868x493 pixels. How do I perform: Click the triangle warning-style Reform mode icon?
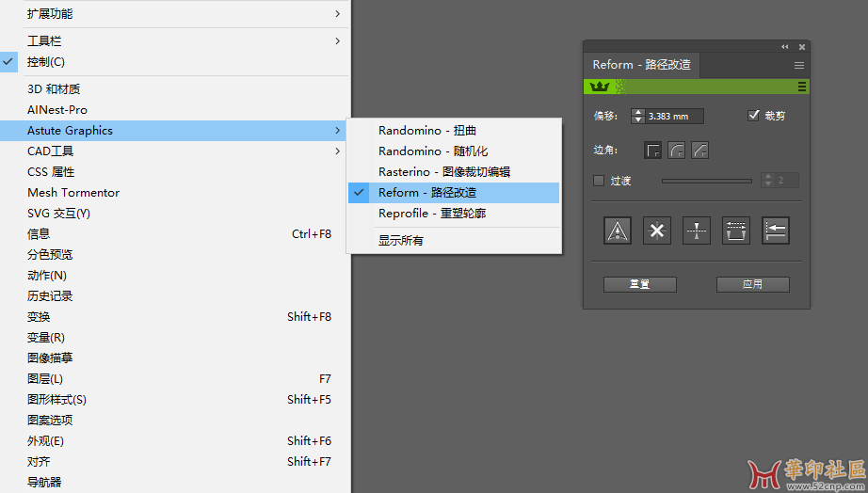coord(618,231)
